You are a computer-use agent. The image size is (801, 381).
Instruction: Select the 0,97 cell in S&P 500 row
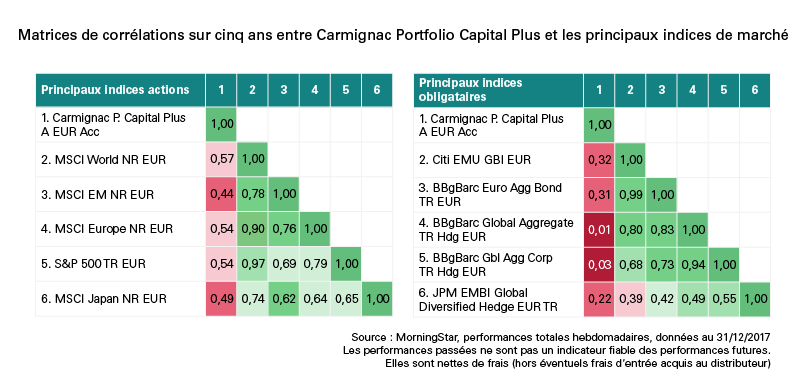(252, 264)
